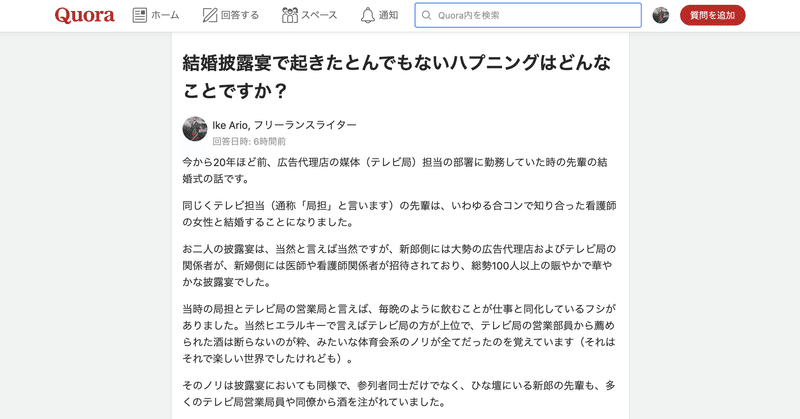Click the Quora logo

[x=85, y=15]
